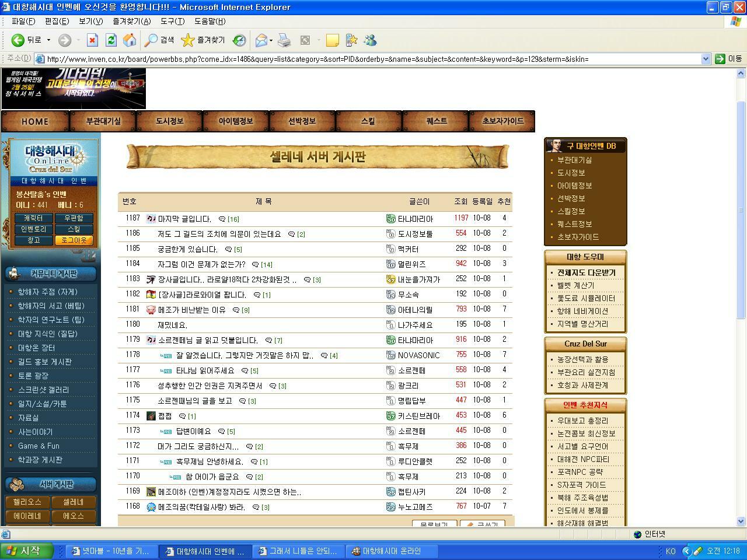The image size is (747, 560).
Task: Open the Search (검색) toolbar button
Action: click(x=160, y=40)
